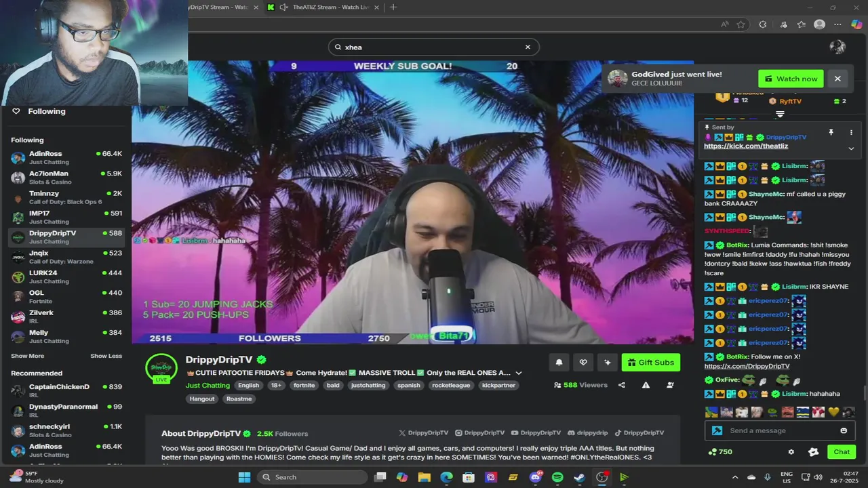Collapse the chat leaderboard handle
The height and width of the screenshot is (488, 868).
pos(780,115)
